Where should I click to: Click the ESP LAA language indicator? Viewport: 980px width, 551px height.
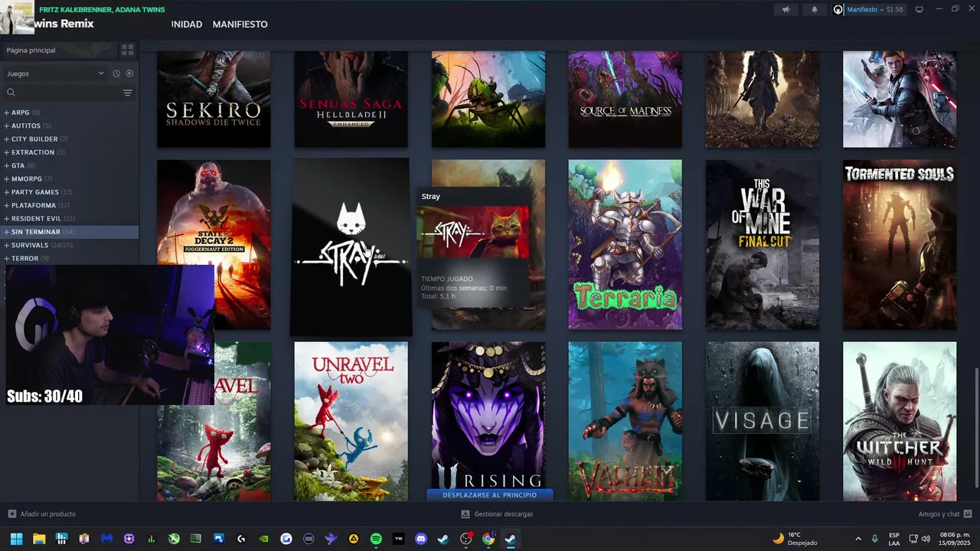pos(894,539)
